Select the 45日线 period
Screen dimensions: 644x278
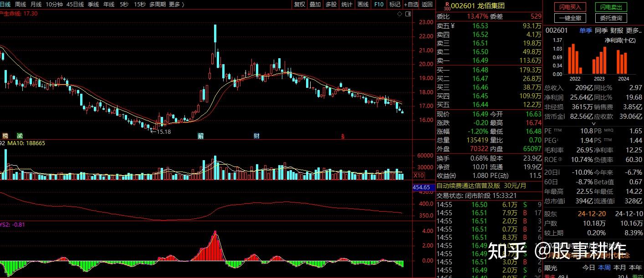(75, 5)
